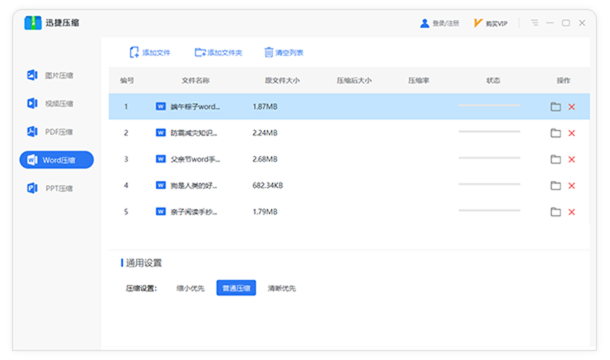
Task: Click the 文件名称 column header
Action: (x=195, y=81)
